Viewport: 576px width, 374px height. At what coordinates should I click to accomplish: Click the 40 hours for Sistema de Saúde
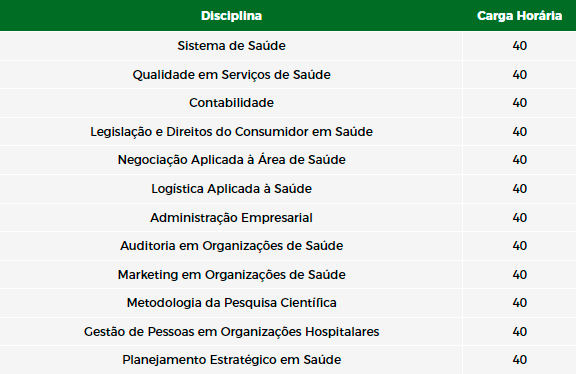tap(519, 46)
